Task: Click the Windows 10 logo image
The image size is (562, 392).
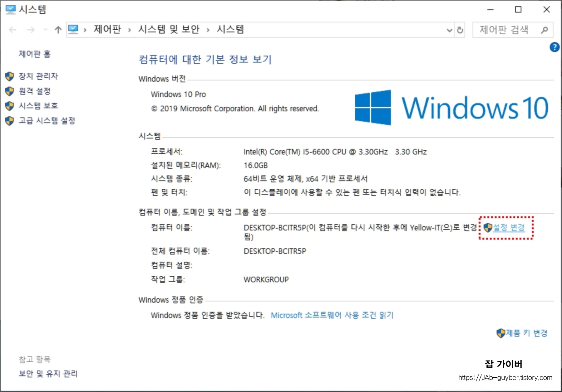Action: point(451,108)
